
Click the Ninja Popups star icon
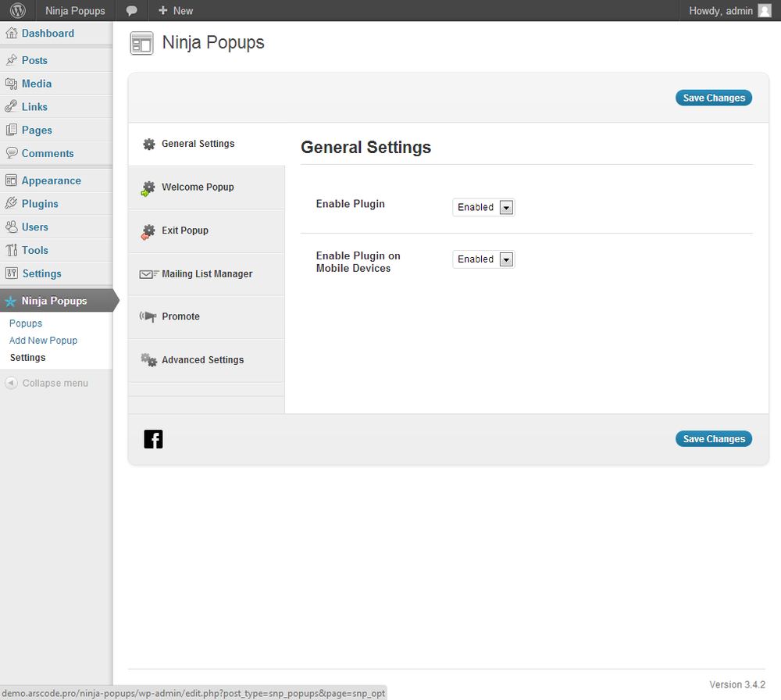10,302
